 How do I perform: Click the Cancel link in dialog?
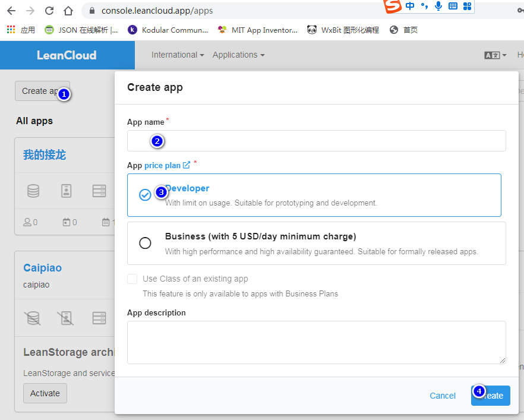click(443, 396)
